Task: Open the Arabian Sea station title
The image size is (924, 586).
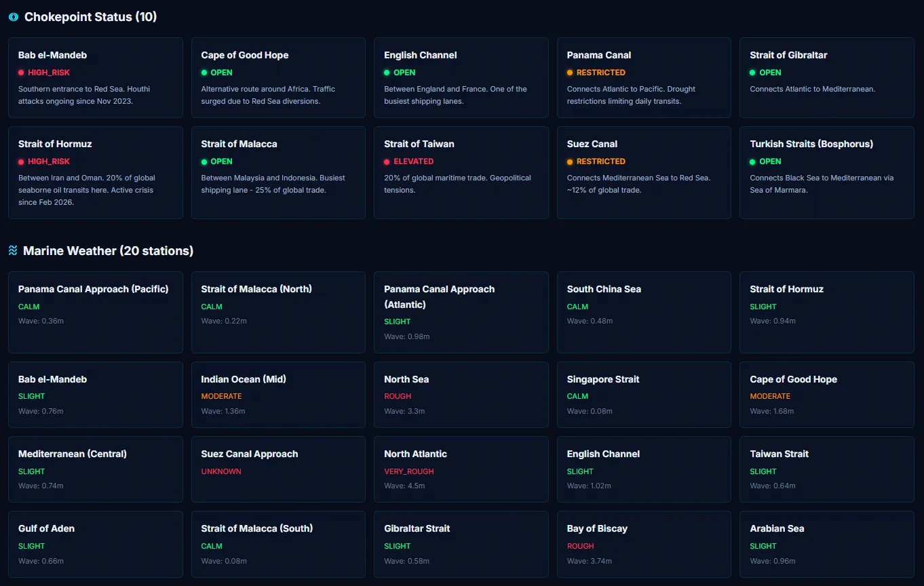Action: [777, 528]
